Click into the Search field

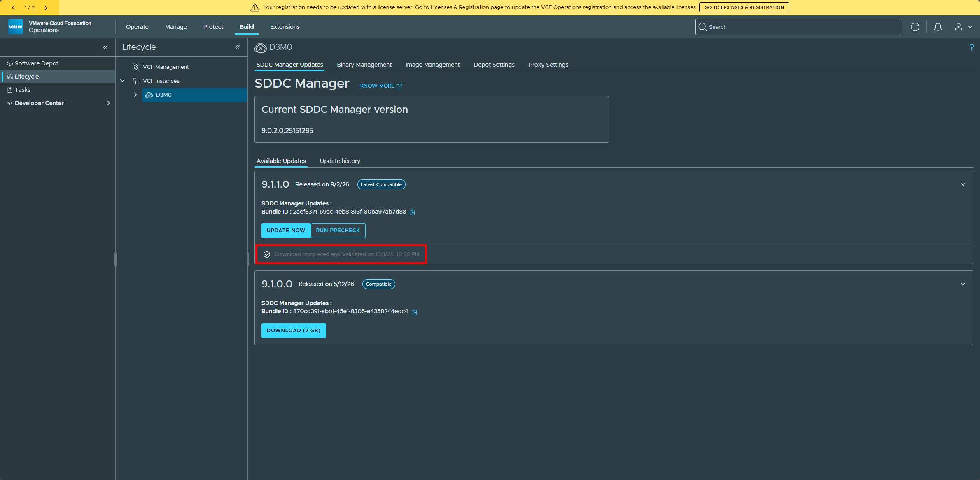pyautogui.click(x=798, y=27)
